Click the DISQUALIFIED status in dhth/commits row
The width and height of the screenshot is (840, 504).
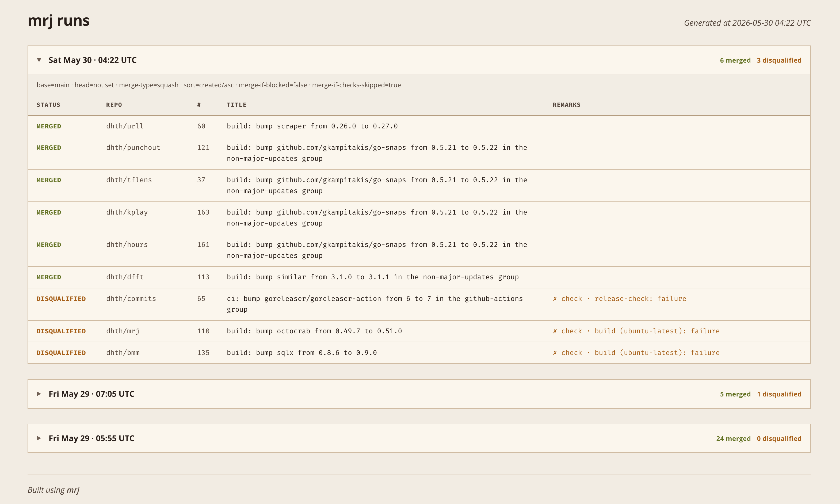point(61,299)
